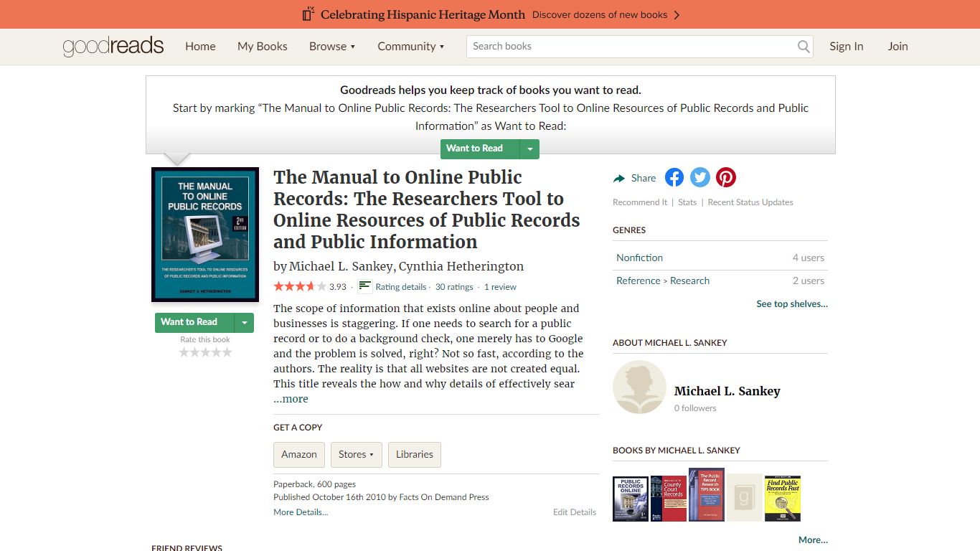Go to Home

(200, 46)
